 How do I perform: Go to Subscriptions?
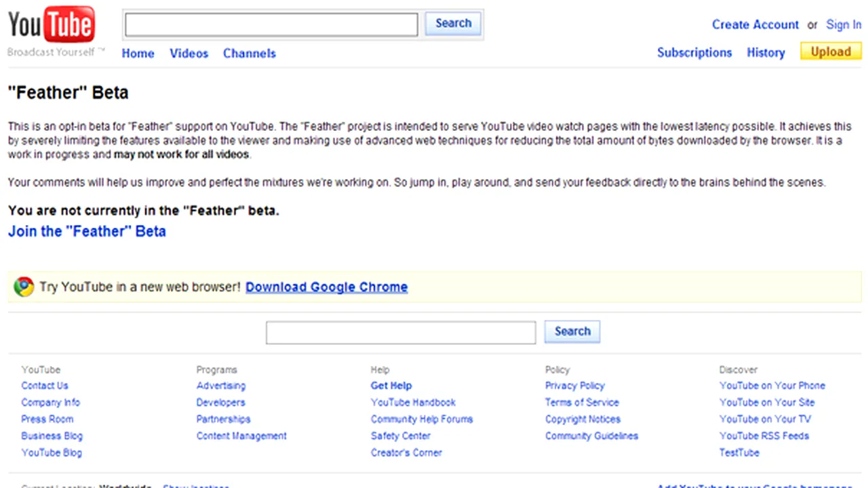coord(694,52)
